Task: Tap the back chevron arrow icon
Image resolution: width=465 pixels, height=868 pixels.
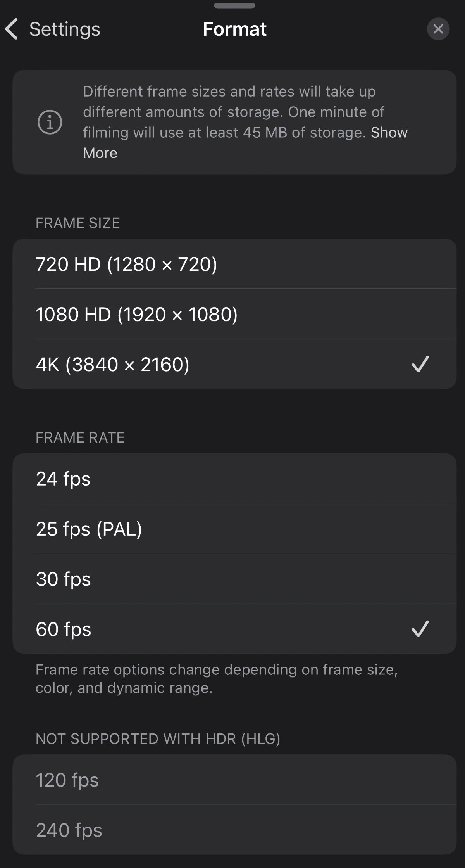Action: 12,29
